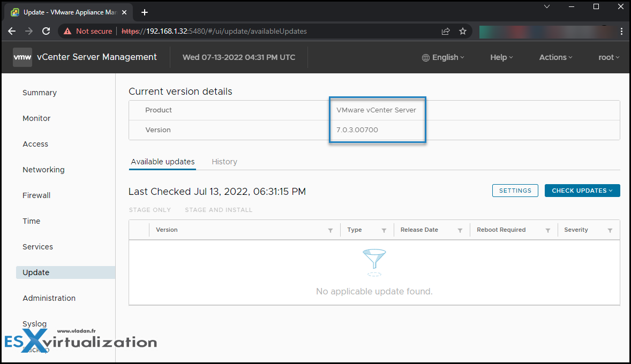Click the browser back arrow

(12, 31)
